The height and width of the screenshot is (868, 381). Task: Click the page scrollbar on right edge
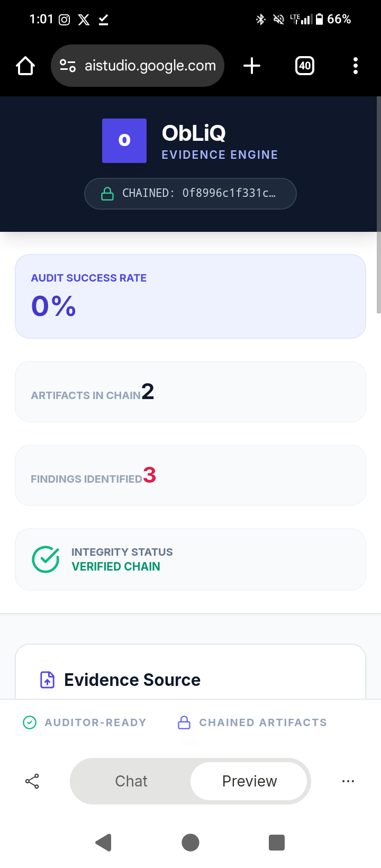(x=378, y=206)
